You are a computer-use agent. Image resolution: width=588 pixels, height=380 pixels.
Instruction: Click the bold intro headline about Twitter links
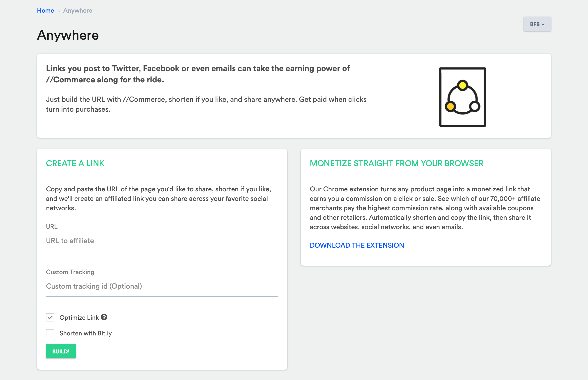click(198, 74)
